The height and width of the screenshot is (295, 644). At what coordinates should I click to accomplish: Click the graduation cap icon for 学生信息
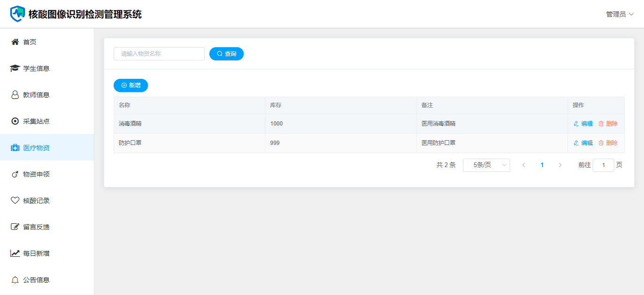(x=15, y=68)
